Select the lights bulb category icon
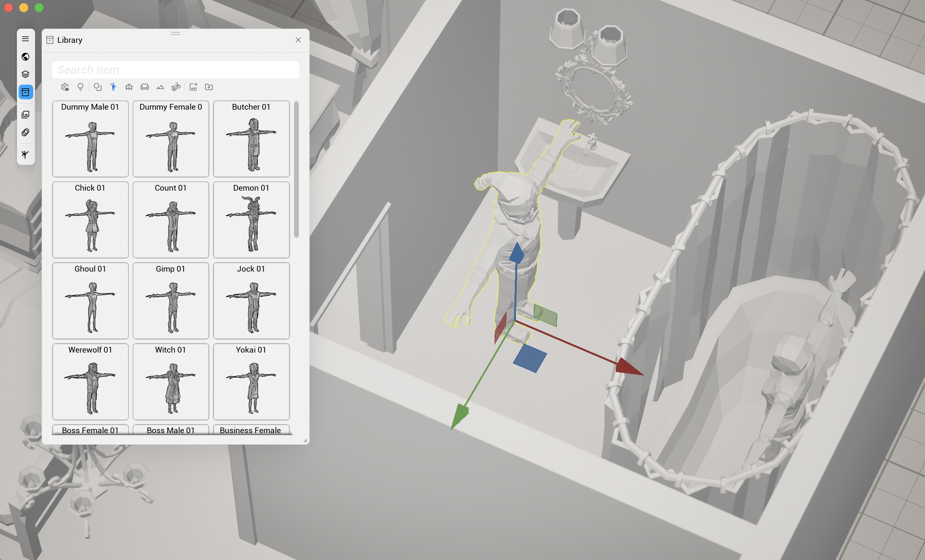The width and height of the screenshot is (925, 560). (80, 87)
